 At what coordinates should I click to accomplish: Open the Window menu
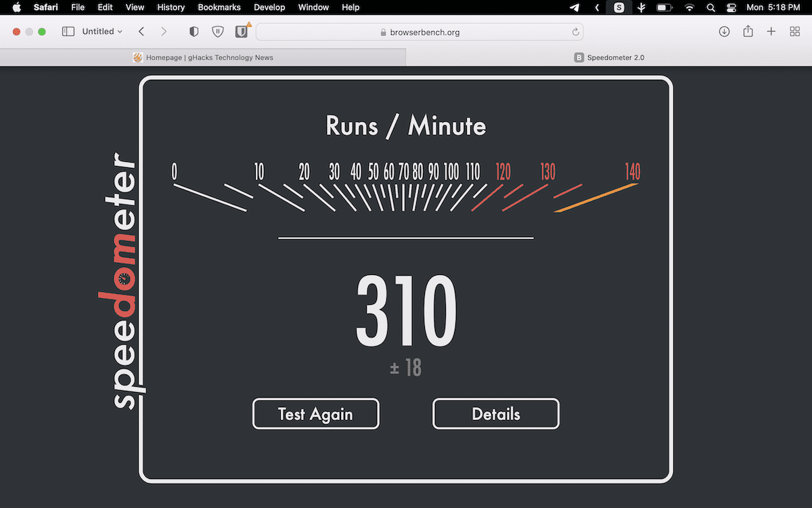[313, 7]
